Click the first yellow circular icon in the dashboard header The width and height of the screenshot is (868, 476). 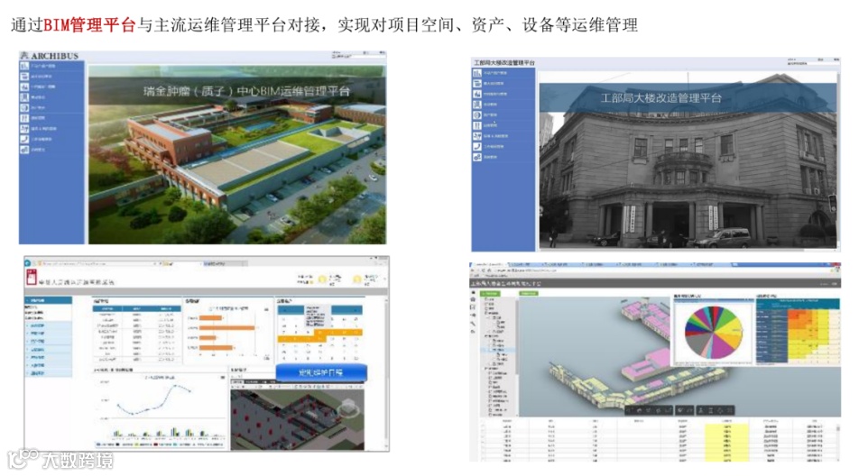click(322, 279)
